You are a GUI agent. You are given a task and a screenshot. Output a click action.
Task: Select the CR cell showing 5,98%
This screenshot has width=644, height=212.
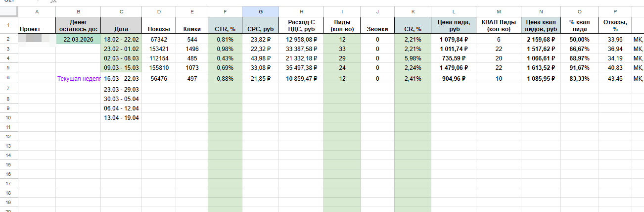pyautogui.click(x=413, y=58)
